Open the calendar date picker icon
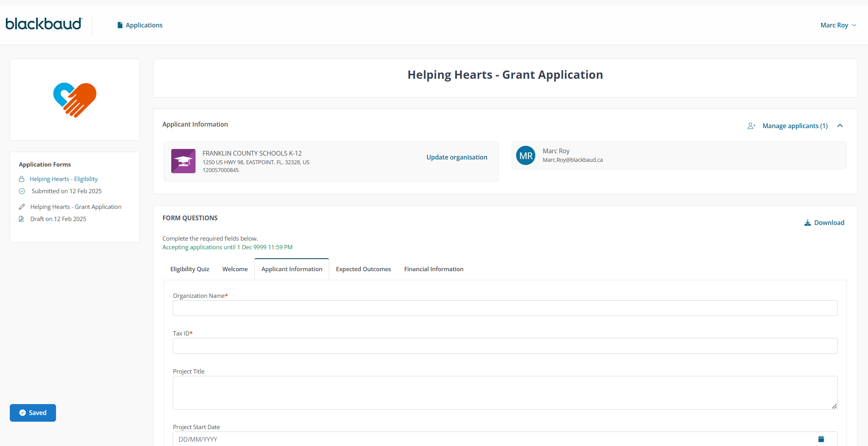This screenshot has height=446, width=868. tap(821, 439)
